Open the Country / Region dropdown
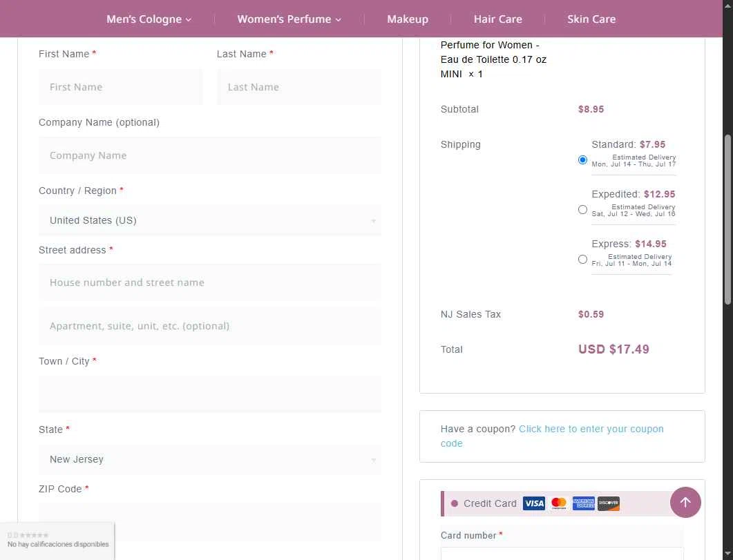This screenshot has width=733, height=560. [x=210, y=221]
